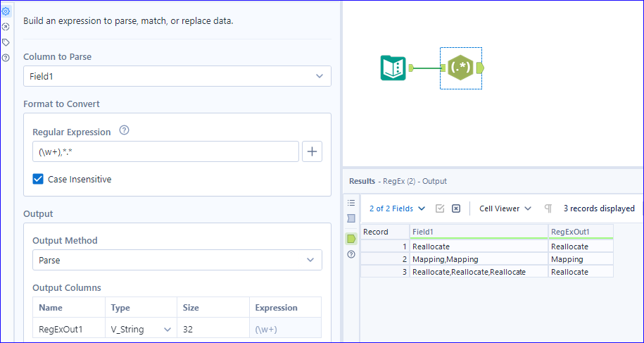This screenshot has height=343, width=644.
Task: Toggle the whitespace paragraph mark display
Action: 548,208
